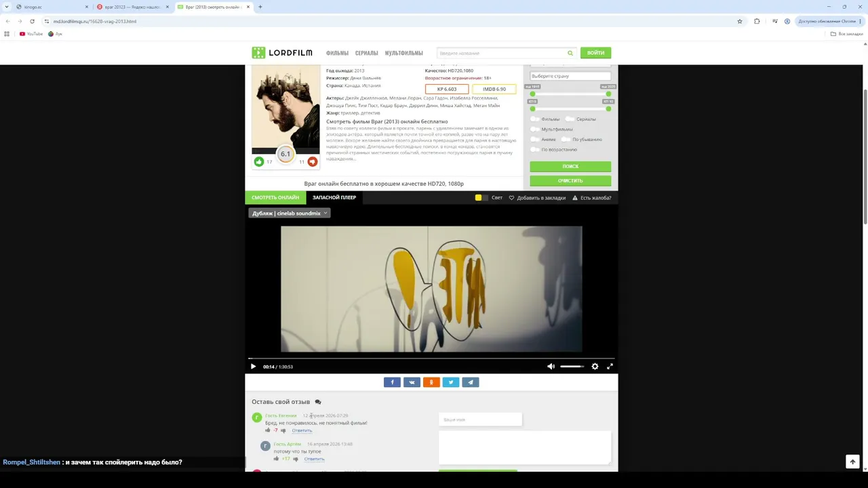This screenshot has width=868, height=488.
Task: Enable the Фильмы filter toggle
Action: [536, 119]
